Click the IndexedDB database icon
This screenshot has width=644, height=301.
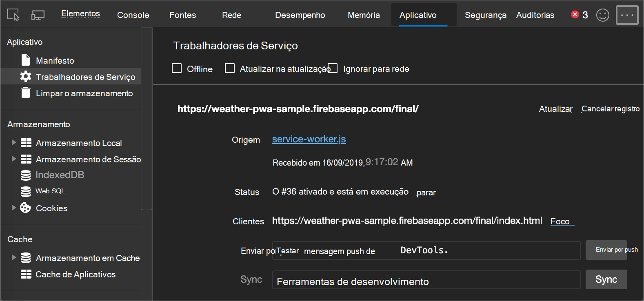(26, 175)
